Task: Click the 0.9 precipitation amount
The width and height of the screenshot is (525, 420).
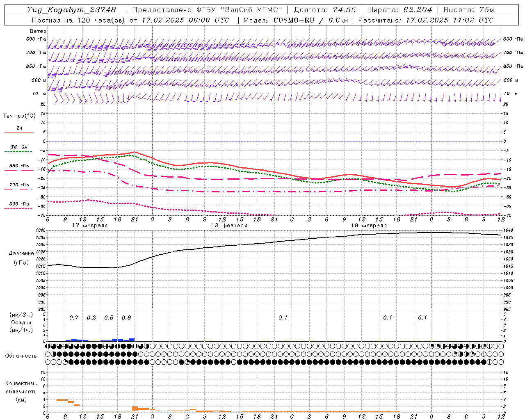Action: (x=126, y=317)
